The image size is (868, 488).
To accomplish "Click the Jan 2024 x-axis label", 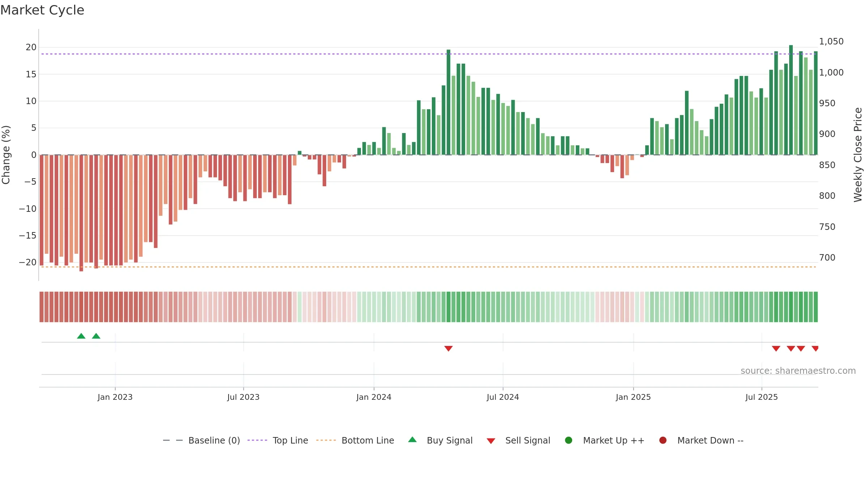I will tap(374, 397).
